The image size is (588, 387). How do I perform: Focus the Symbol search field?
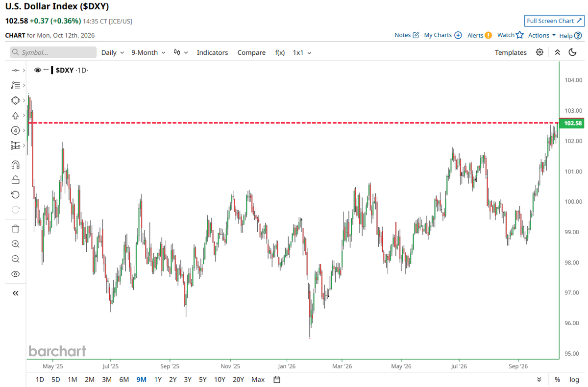(x=53, y=52)
